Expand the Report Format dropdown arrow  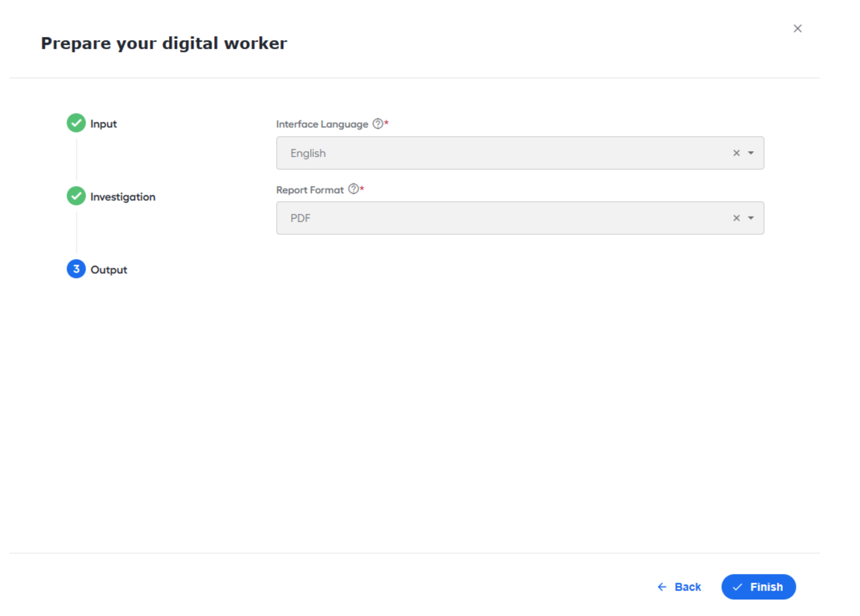[751, 218]
